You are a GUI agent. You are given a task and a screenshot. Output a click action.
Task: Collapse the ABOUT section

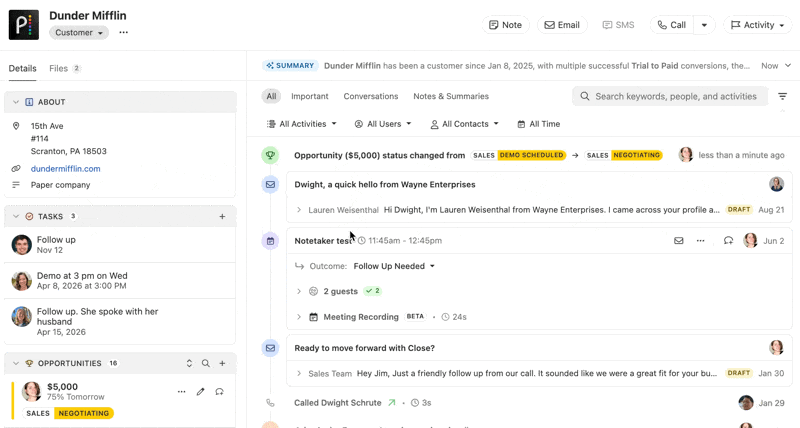click(16, 102)
